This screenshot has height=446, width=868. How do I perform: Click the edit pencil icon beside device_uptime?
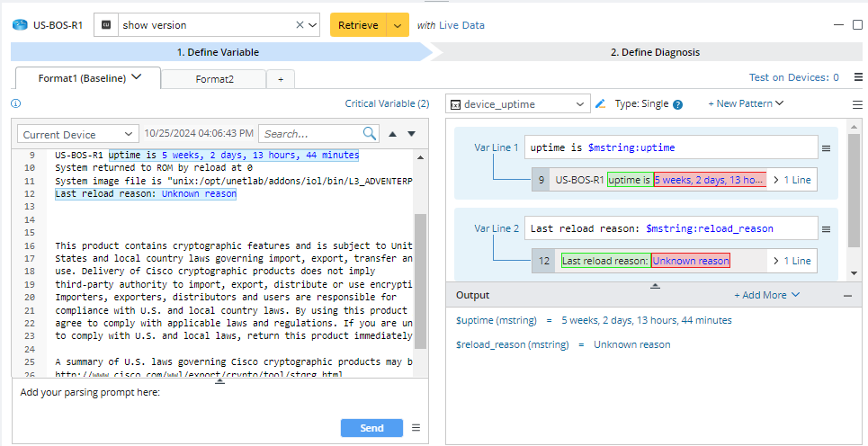pos(601,104)
